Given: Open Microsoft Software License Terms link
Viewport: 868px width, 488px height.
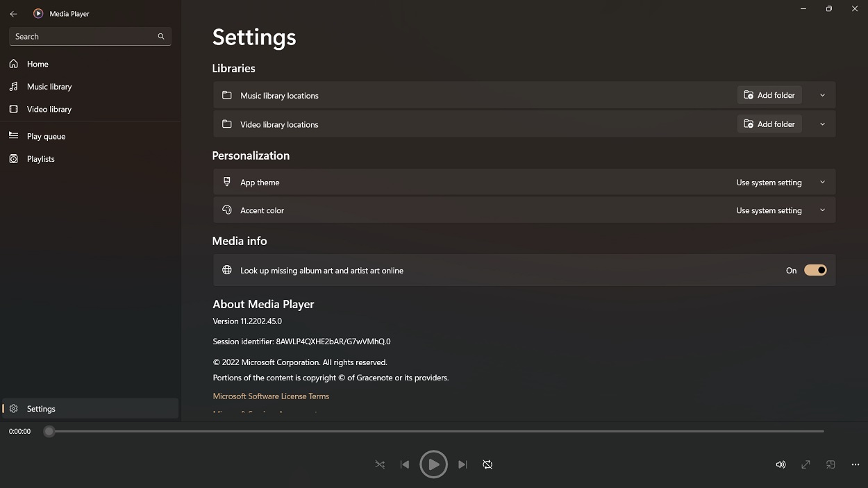Looking at the screenshot, I should [271, 396].
